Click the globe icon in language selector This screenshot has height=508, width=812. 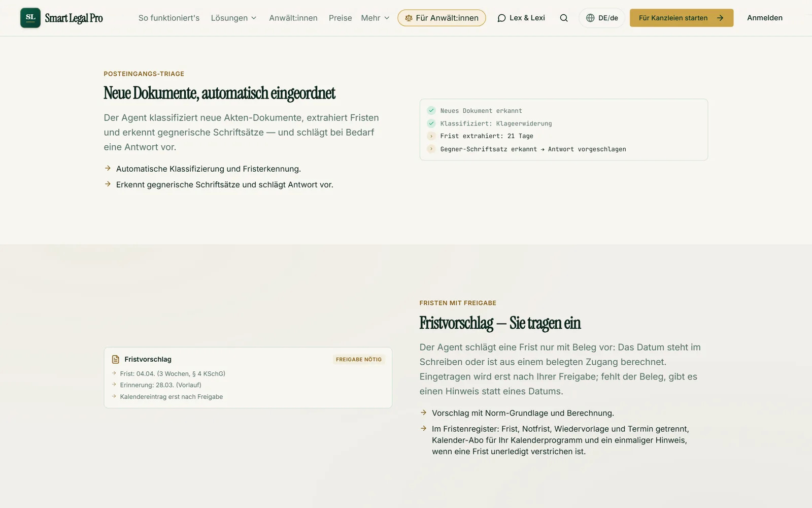coord(590,18)
